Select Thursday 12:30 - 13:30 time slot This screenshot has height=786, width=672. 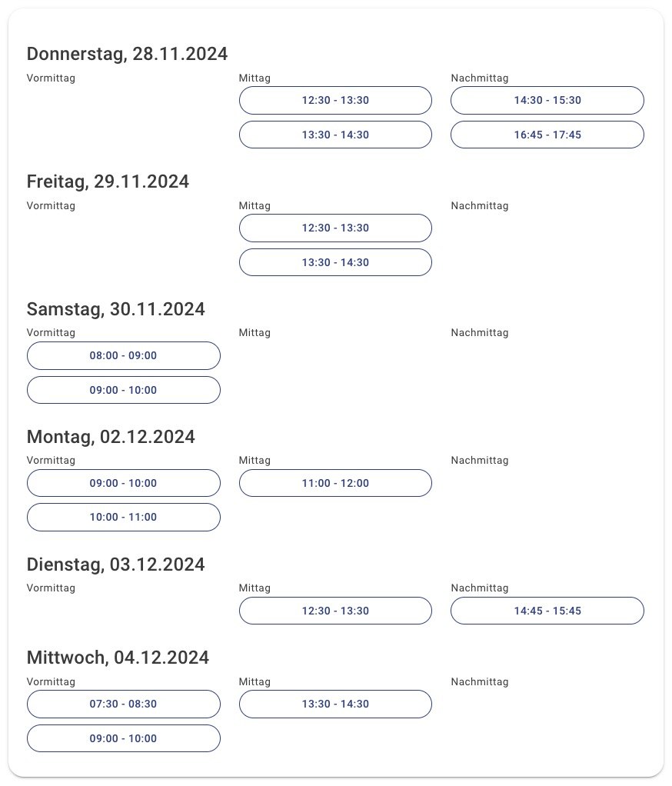[x=335, y=100]
